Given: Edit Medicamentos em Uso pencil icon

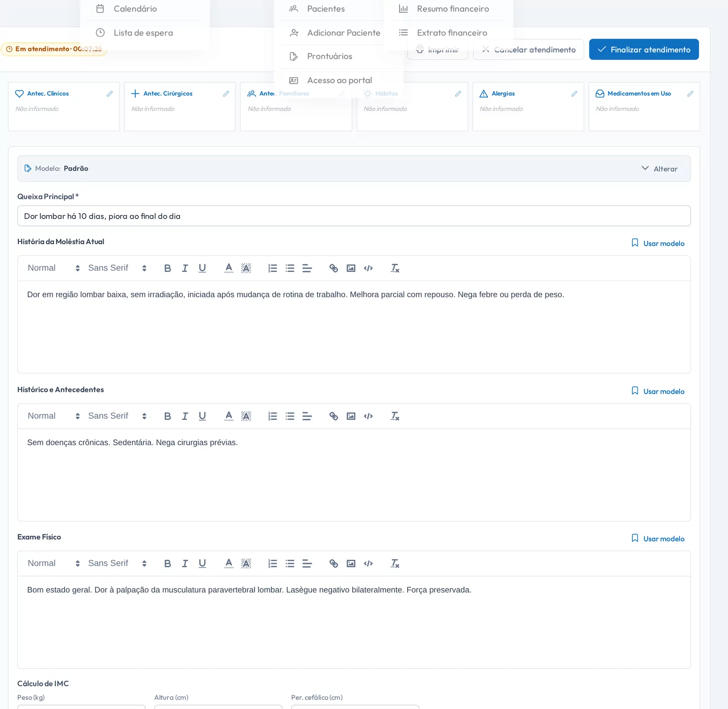Looking at the screenshot, I should pos(690,94).
